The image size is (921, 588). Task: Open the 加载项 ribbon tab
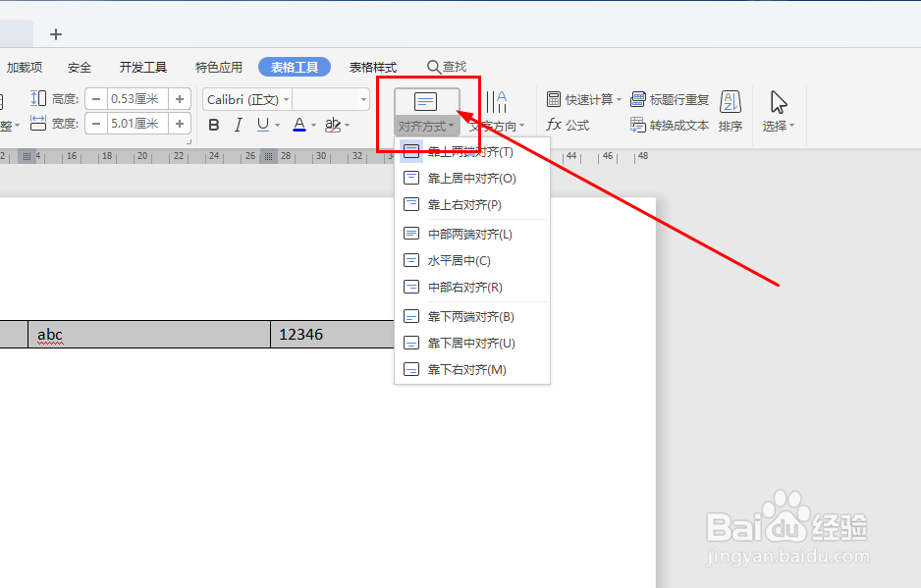(25, 68)
